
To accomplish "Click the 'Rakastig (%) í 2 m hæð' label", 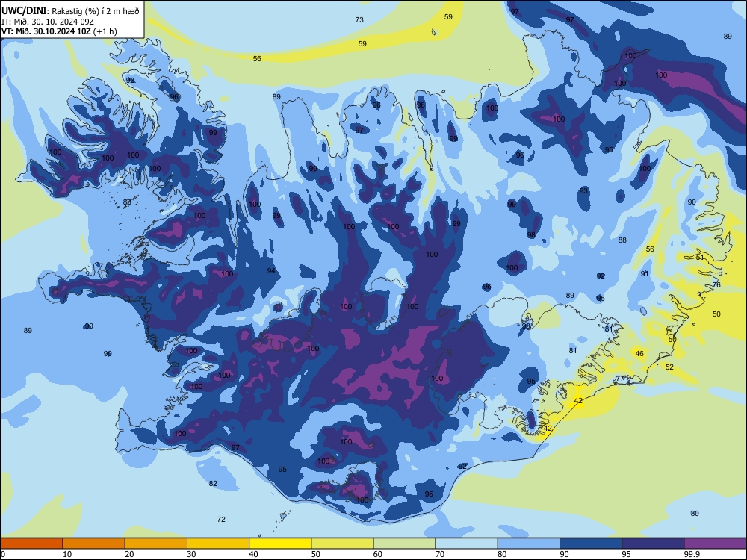I will [x=96, y=11].
